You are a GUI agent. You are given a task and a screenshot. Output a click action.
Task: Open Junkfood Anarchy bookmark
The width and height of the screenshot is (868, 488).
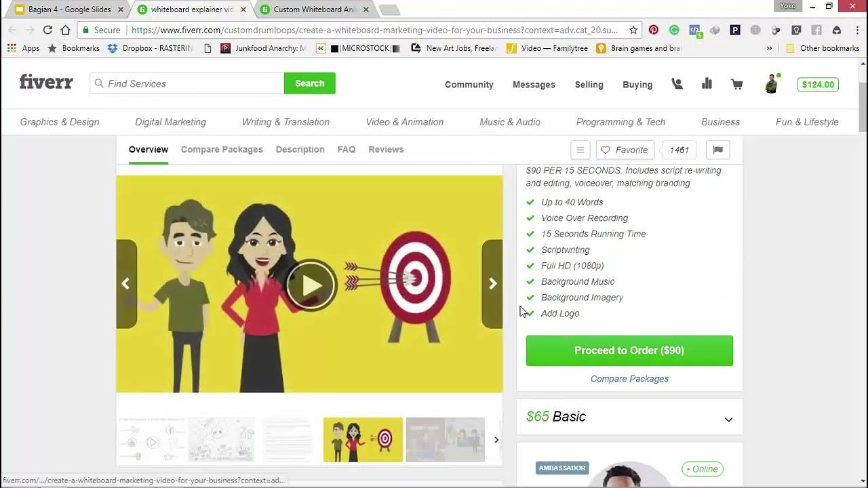[263, 48]
